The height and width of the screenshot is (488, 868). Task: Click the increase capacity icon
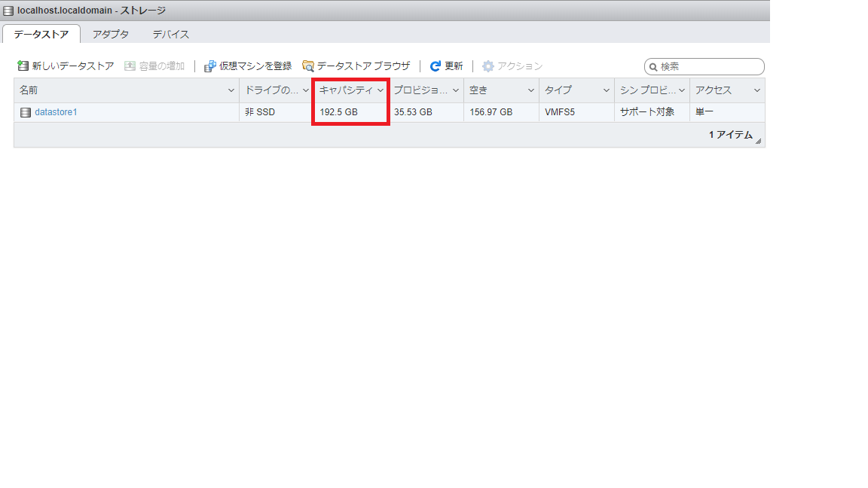pos(130,66)
